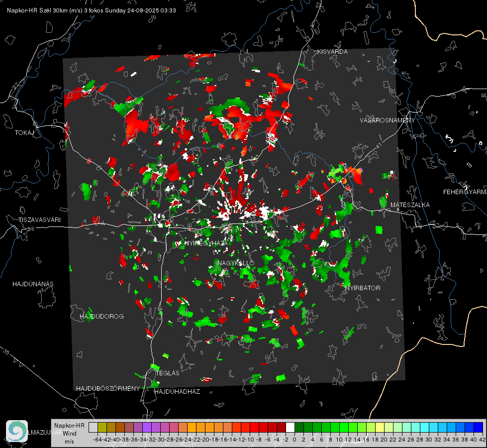Click the HAJDÚDOROG city label
This screenshot has width=487, height=448.
coord(101,317)
